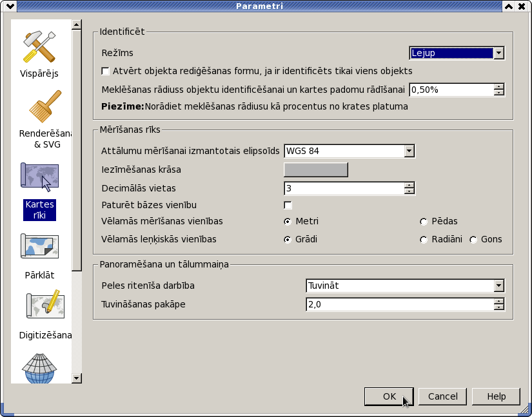This screenshot has width=532, height=417.
Task: Open the window menu at title bar left
Action: (x=10, y=6)
